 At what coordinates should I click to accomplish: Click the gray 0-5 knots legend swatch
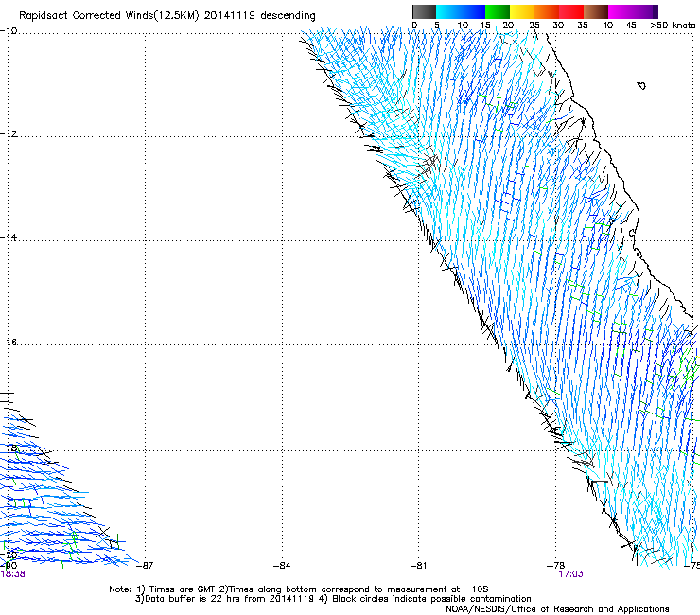[424, 11]
